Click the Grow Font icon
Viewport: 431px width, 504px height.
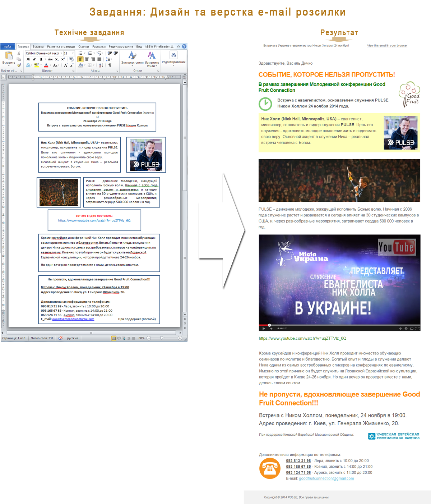click(x=66, y=65)
